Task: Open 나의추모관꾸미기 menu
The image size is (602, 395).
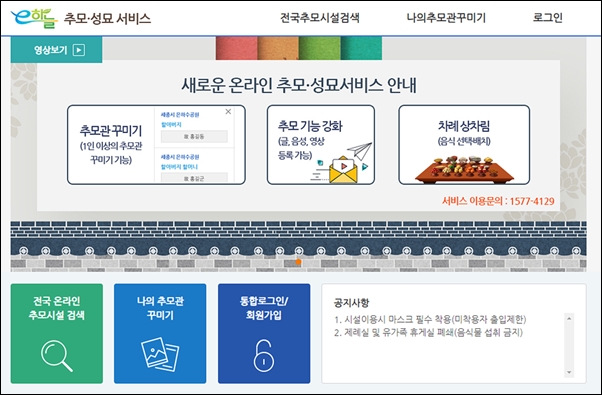Action: point(446,18)
